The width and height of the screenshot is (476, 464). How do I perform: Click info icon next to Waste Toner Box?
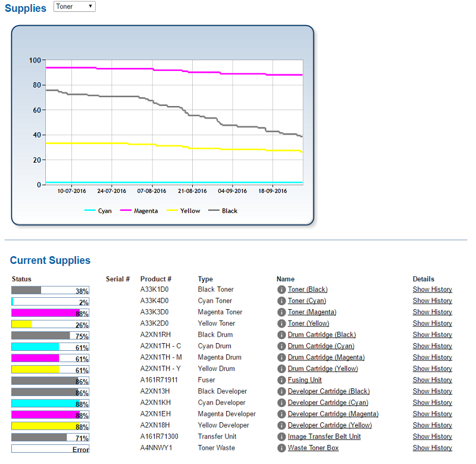pyautogui.click(x=281, y=449)
